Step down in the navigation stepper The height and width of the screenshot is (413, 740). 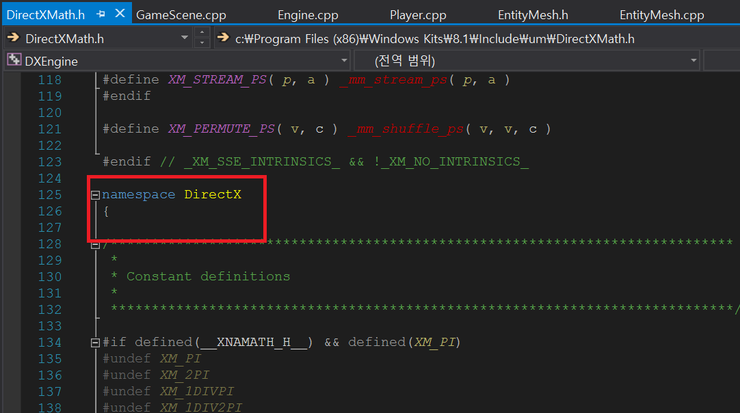[x=202, y=42]
